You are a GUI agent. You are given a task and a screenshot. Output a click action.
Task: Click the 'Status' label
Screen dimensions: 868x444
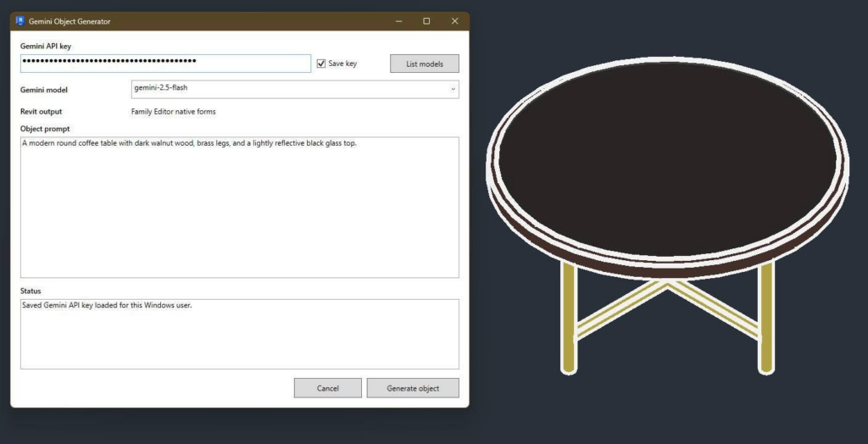[x=31, y=291]
